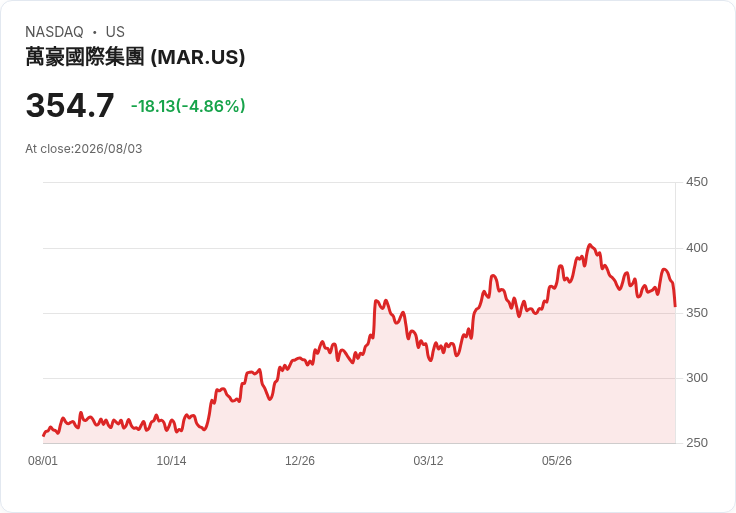The height and width of the screenshot is (513, 736).
Task: Click the 12/26 x-axis date label
Action: click(300, 461)
